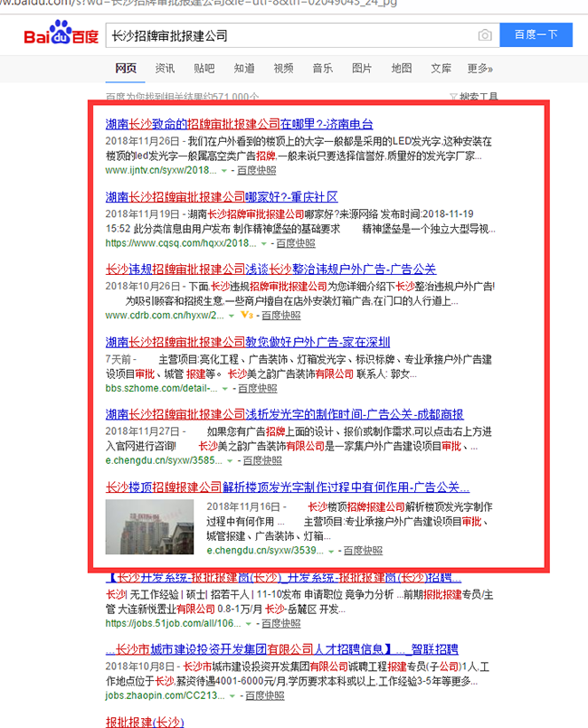Switch to the 资讯 tab
588x728 pixels.
pyautogui.click(x=165, y=69)
